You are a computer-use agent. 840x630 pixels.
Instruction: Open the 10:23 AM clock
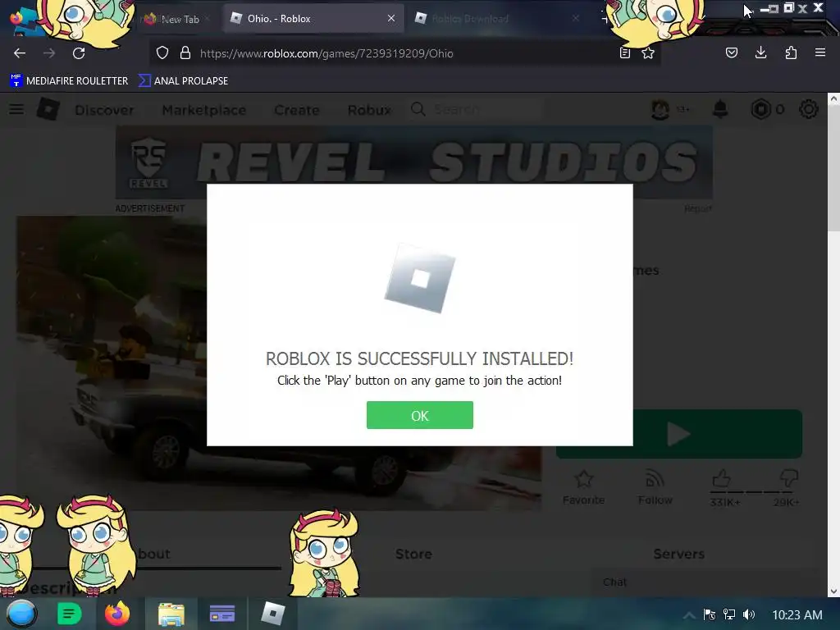797,615
